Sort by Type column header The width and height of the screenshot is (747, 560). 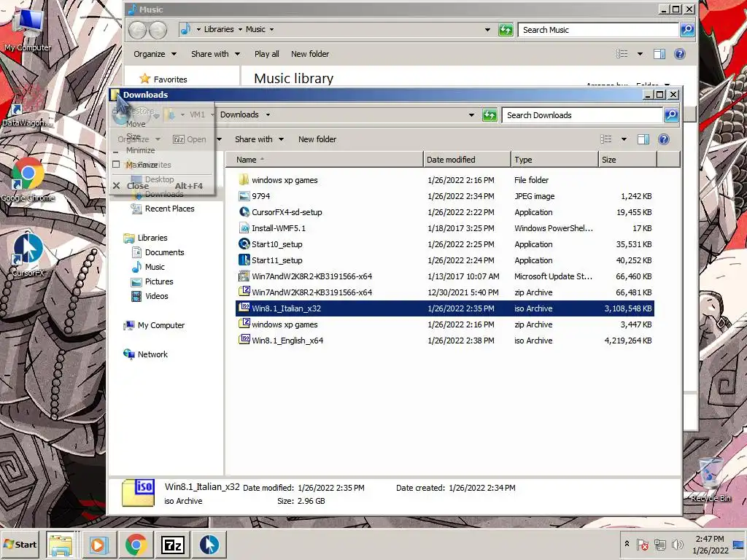click(x=554, y=160)
